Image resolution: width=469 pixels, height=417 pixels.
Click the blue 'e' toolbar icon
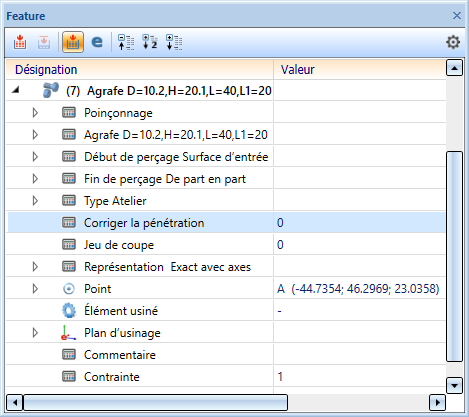click(x=97, y=42)
